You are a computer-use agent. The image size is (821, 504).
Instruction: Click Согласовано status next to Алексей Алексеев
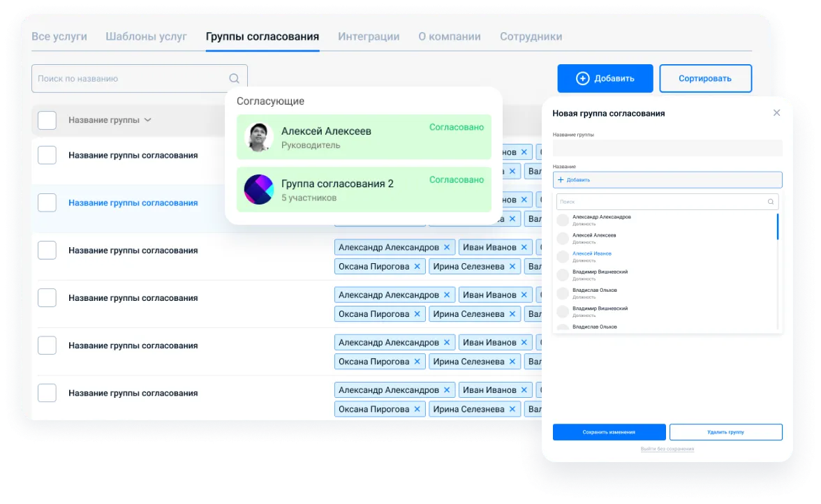[457, 127]
